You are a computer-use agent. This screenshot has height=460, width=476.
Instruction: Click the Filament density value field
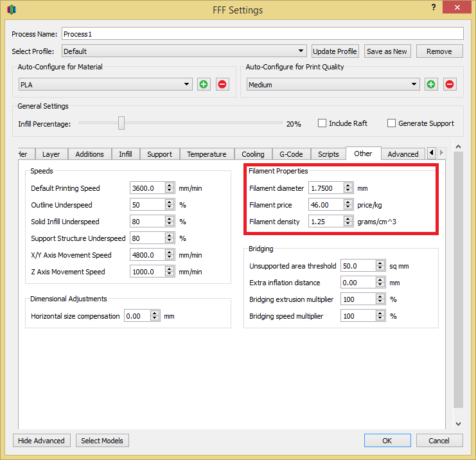[x=326, y=222]
